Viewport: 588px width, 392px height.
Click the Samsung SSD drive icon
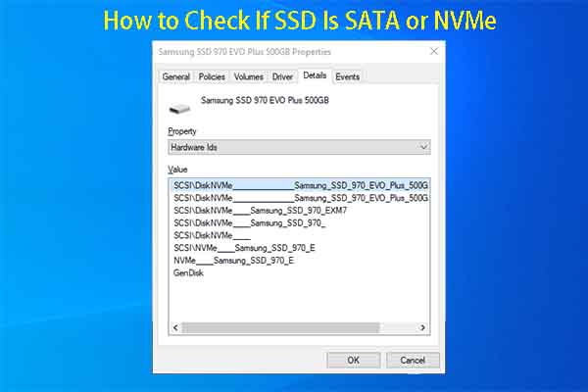179,109
